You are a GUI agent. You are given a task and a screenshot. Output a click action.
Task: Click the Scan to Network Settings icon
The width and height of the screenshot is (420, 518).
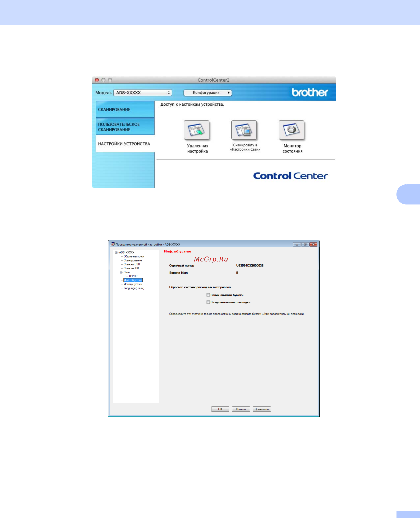coord(244,130)
